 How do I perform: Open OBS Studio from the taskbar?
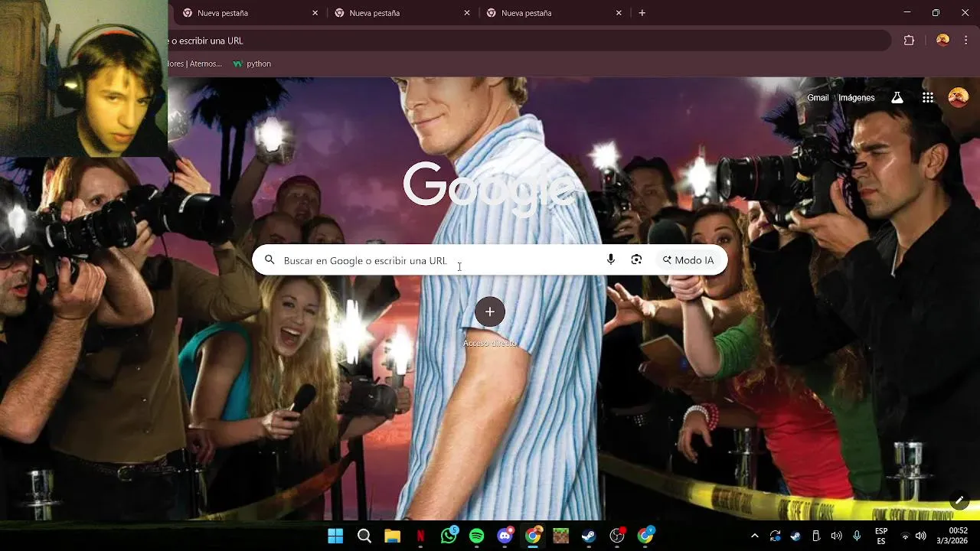point(617,536)
